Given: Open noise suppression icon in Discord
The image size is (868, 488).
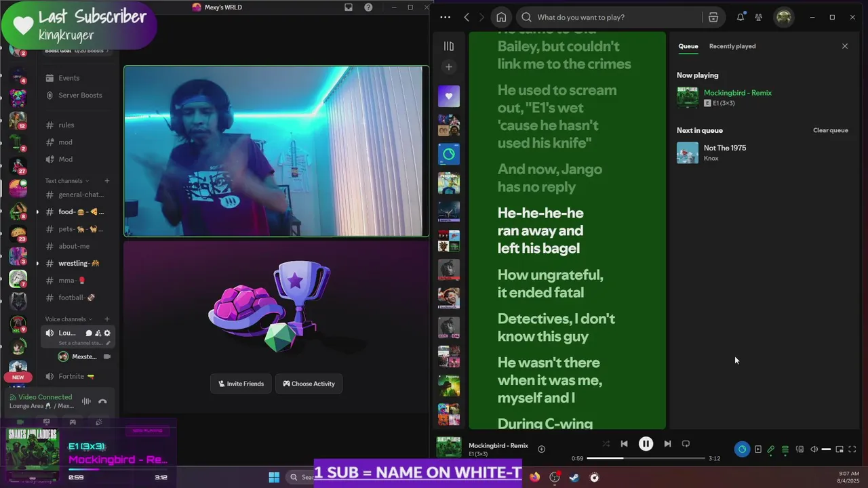Looking at the screenshot, I should (x=86, y=401).
